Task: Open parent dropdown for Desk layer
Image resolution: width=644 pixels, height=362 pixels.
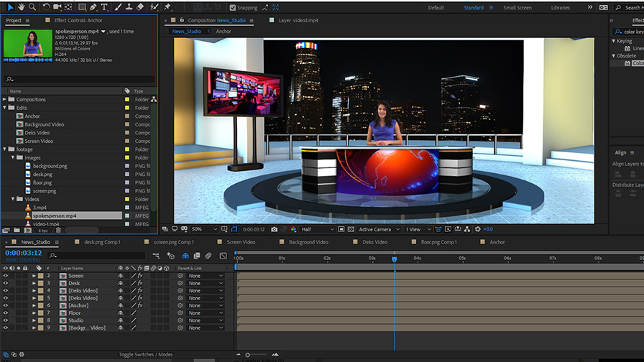Action: 206,283
